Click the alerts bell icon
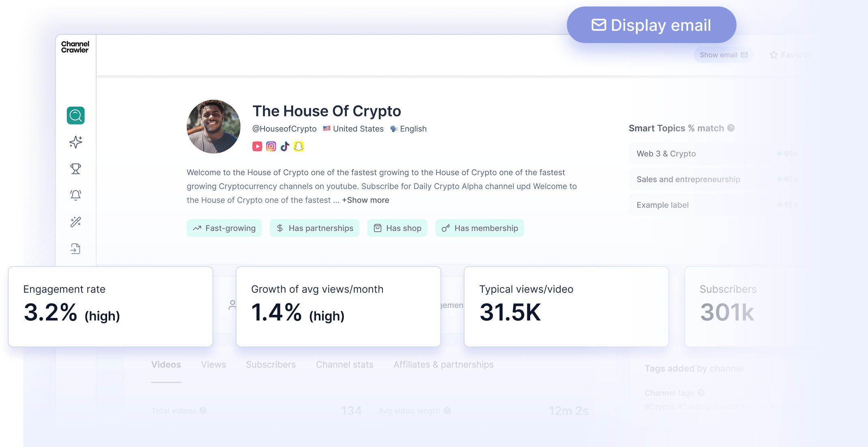This screenshot has width=868, height=447. [75, 195]
